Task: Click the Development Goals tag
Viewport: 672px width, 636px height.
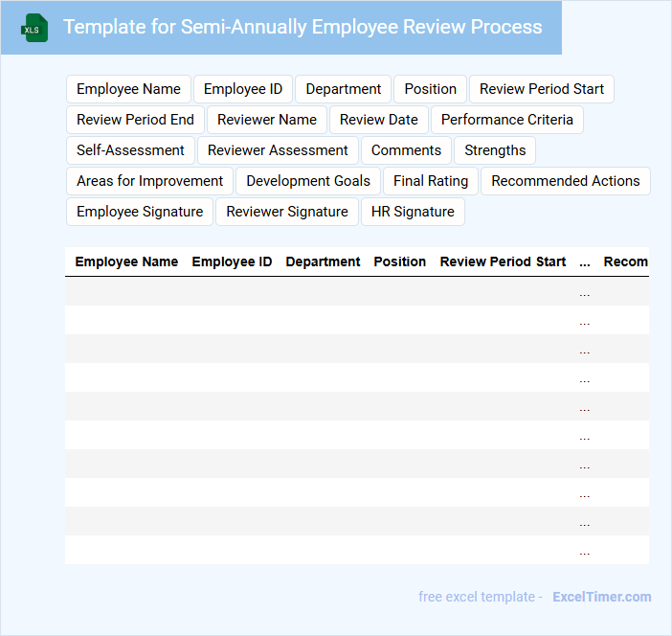Action: [308, 181]
